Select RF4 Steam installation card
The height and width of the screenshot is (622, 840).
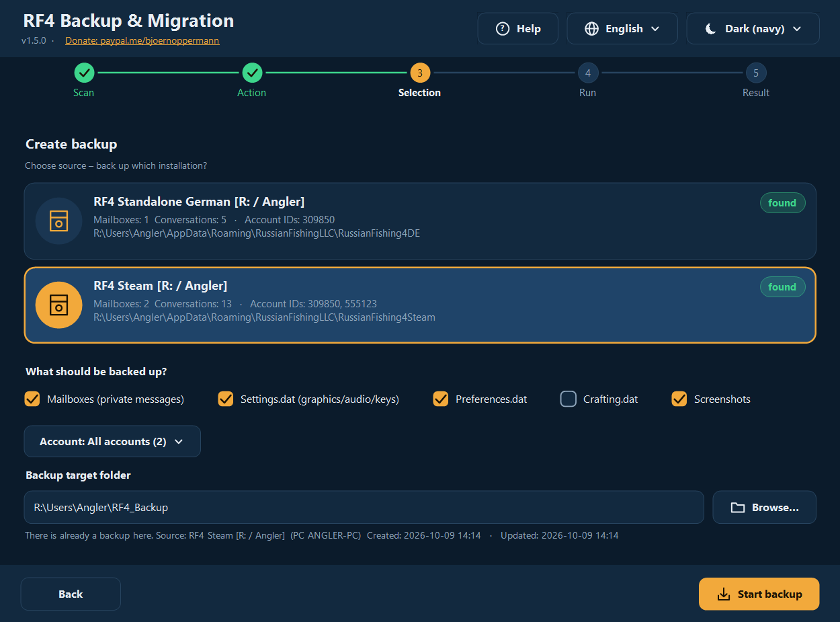[x=420, y=305]
